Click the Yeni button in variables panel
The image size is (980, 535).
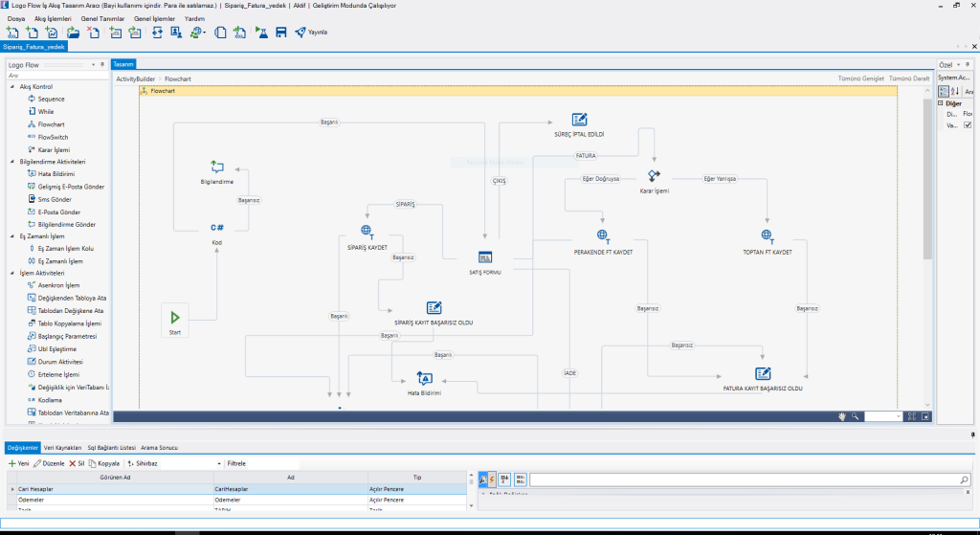(x=19, y=463)
